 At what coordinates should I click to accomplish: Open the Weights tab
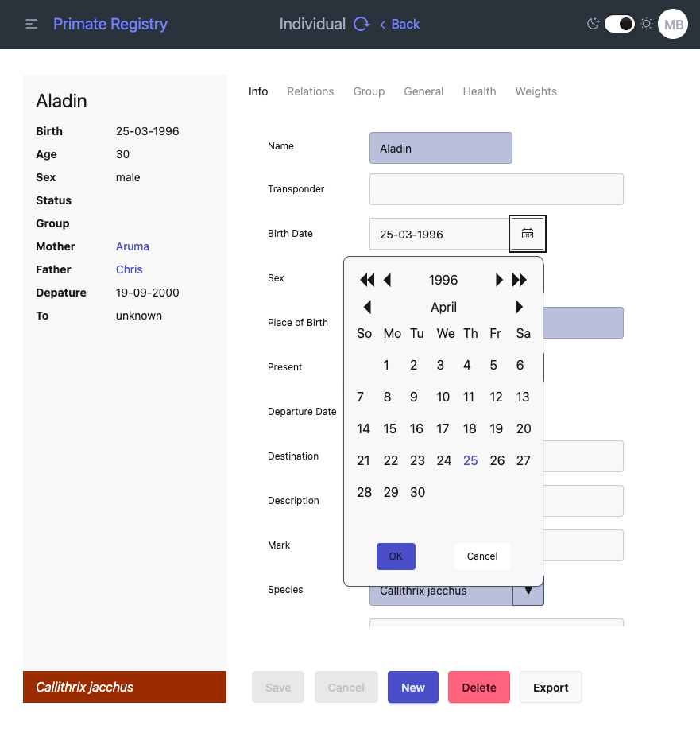coord(536,91)
